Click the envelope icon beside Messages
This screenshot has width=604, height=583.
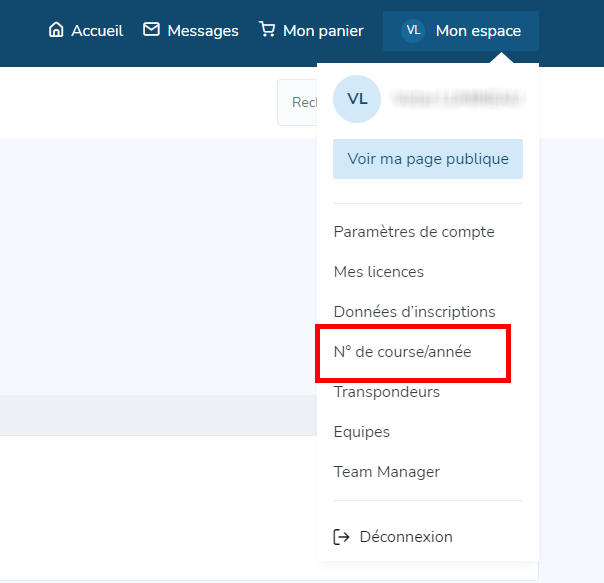click(x=152, y=30)
